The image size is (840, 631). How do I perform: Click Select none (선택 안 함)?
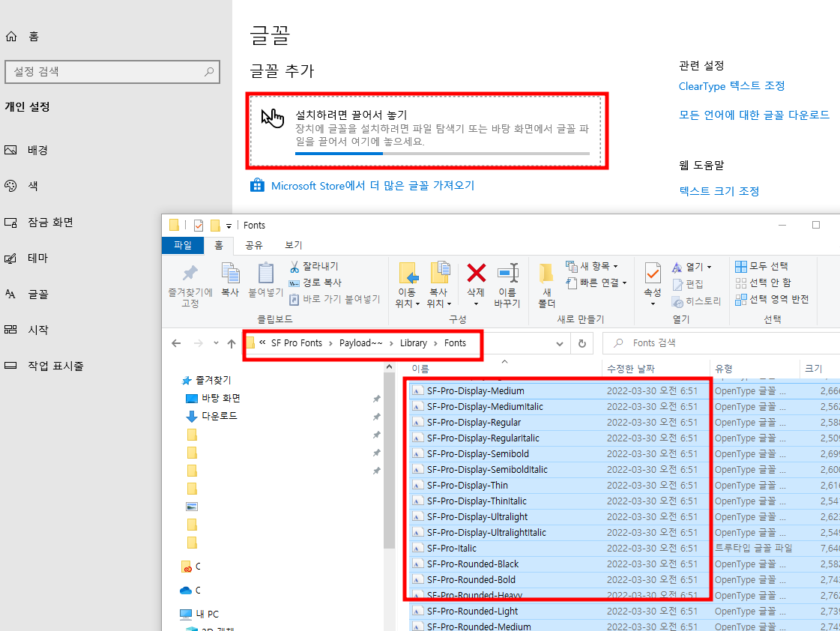pos(763,283)
